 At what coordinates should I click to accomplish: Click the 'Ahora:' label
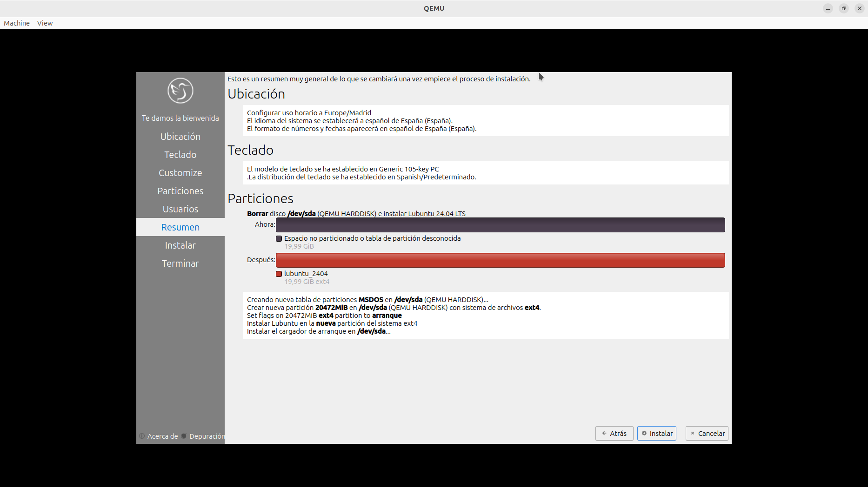coord(265,224)
